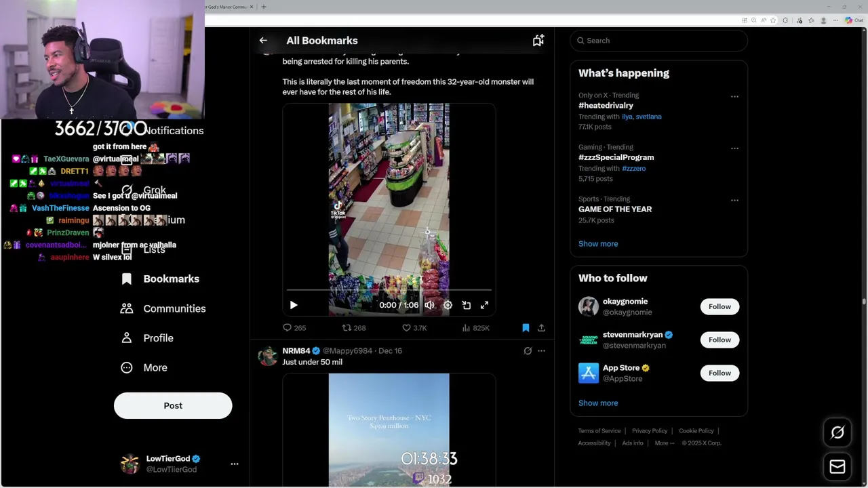Show more in Who to follow
868x488 pixels.
pos(598,403)
